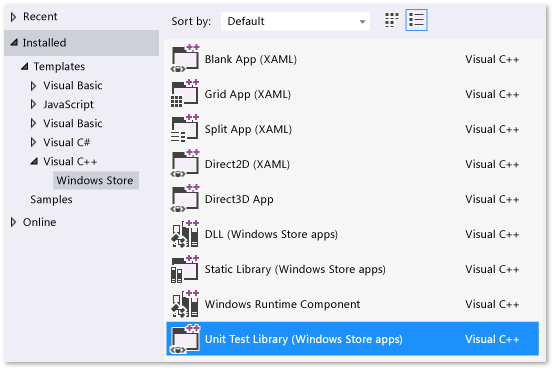Click Visual C++ label in Blank App row
The image size is (554, 370).
pyautogui.click(x=492, y=59)
